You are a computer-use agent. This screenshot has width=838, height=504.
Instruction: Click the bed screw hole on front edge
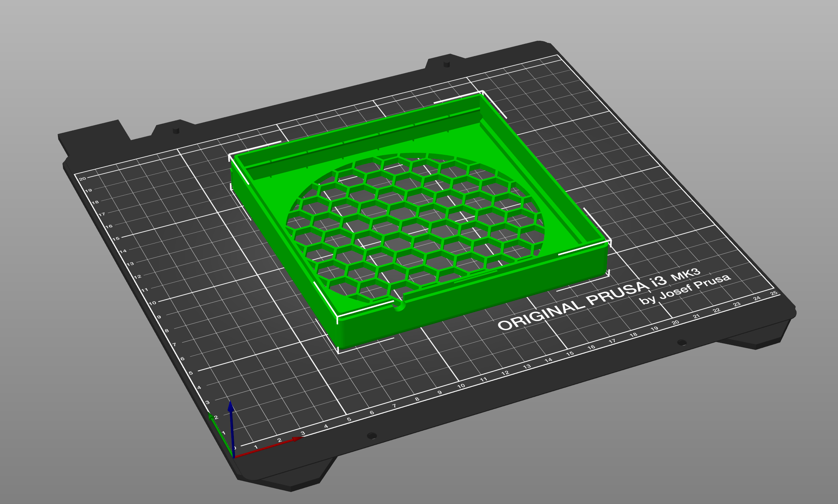[372, 435]
